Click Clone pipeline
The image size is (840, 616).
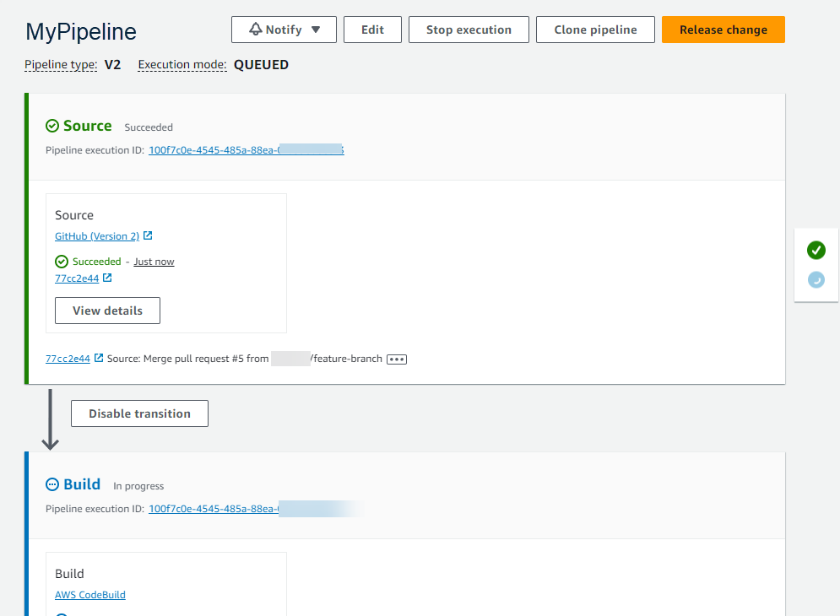594,29
